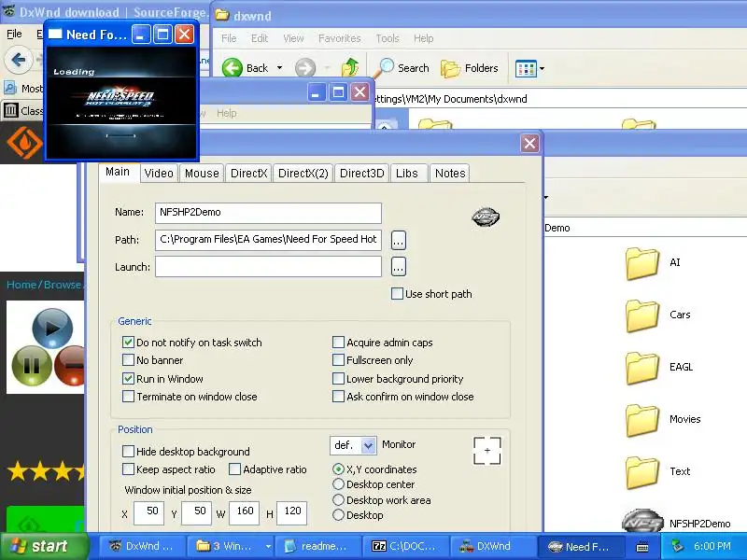Switch to the DirectX(2) tab
This screenshot has width=747, height=560.
click(x=303, y=174)
